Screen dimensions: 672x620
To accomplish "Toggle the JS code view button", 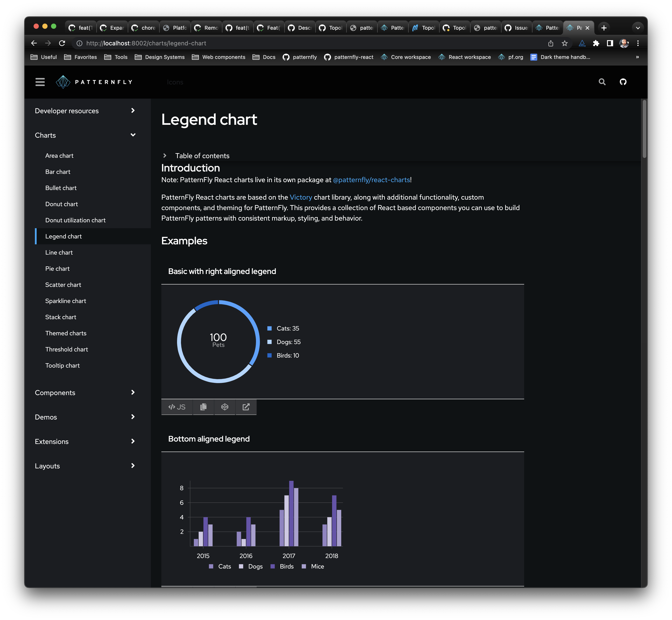I will click(177, 407).
